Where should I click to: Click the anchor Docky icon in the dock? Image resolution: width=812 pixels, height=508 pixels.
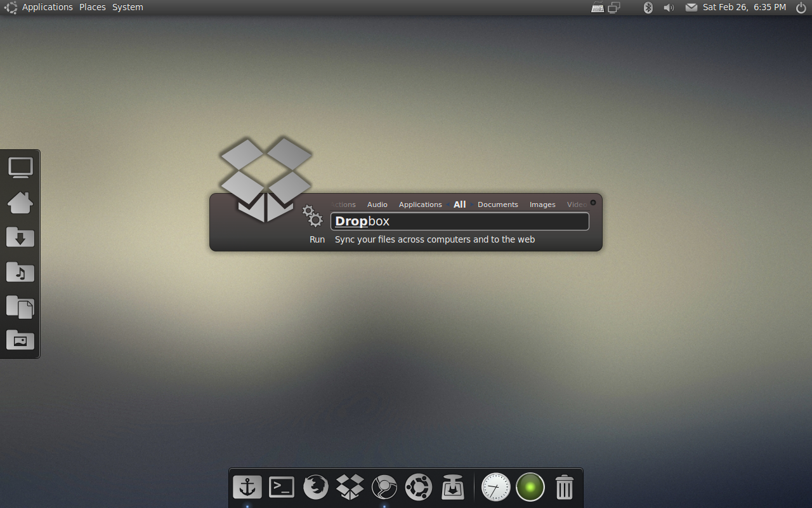[x=247, y=487]
